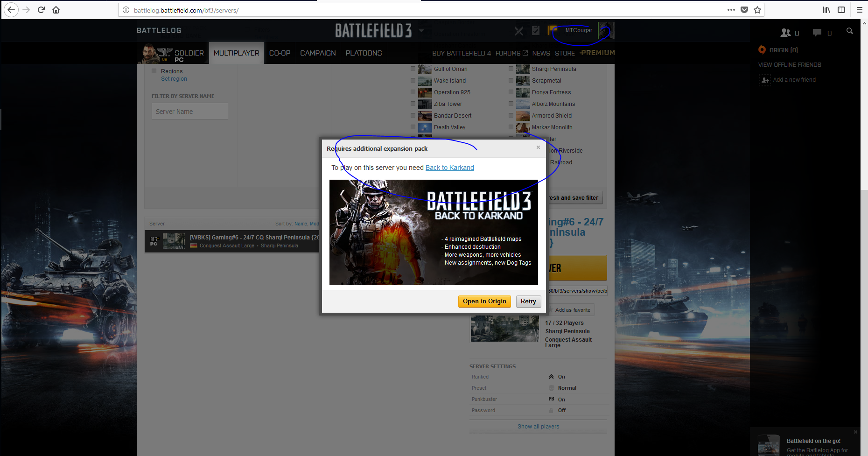The image size is (868, 456).
Task: Click MTCougar username
Action: (579, 30)
